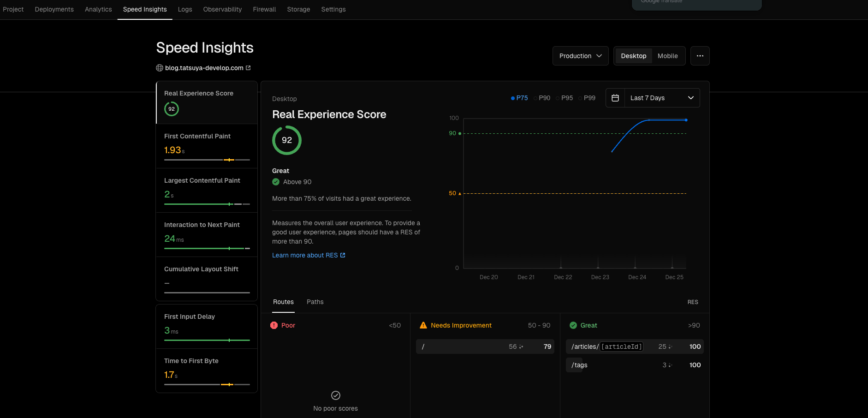Open the Logs tab

[185, 9]
